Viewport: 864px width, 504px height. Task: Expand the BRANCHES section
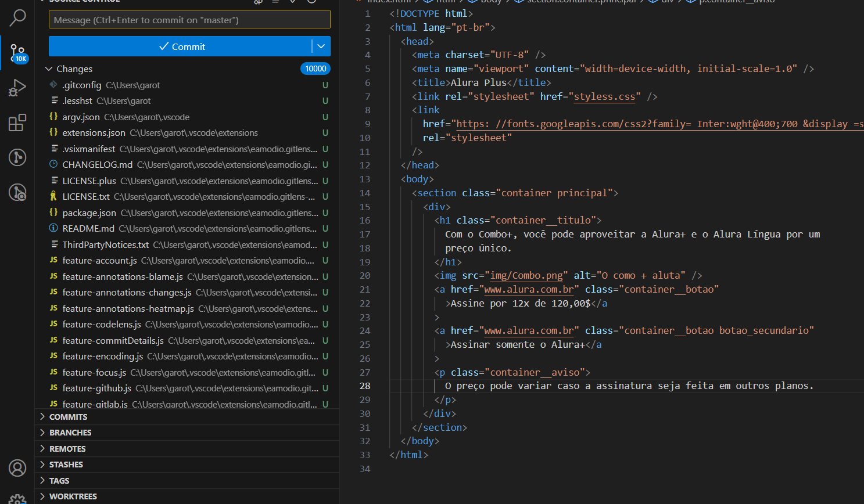coord(187,433)
